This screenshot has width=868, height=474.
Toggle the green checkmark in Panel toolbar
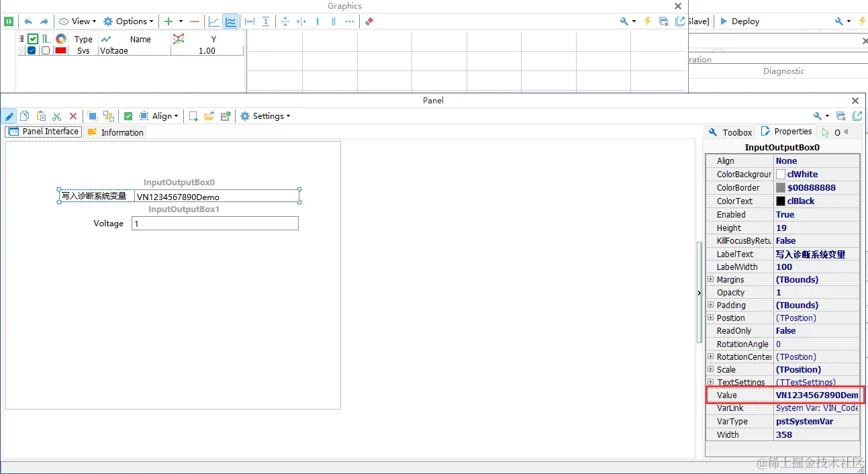(128, 116)
